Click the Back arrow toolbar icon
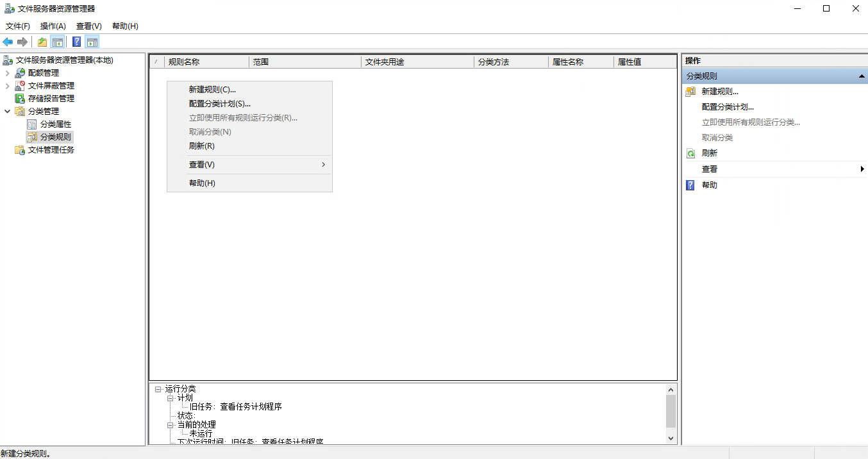Screen dimensions: 868x459 point(8,42)
